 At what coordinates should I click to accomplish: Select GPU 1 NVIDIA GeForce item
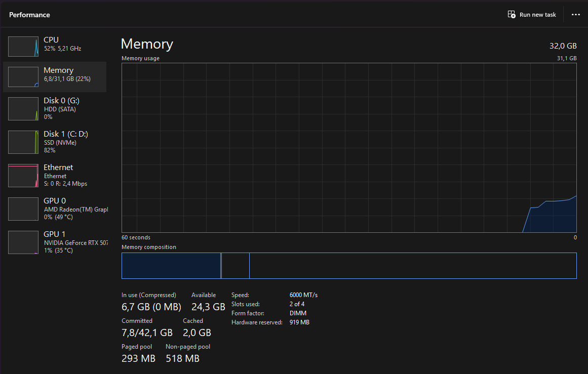coord(55,242)
